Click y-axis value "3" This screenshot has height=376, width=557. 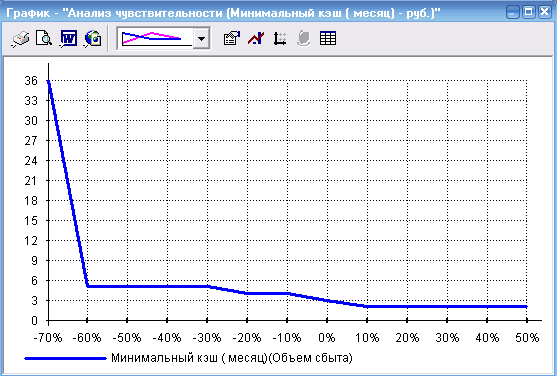click(34, 301)
